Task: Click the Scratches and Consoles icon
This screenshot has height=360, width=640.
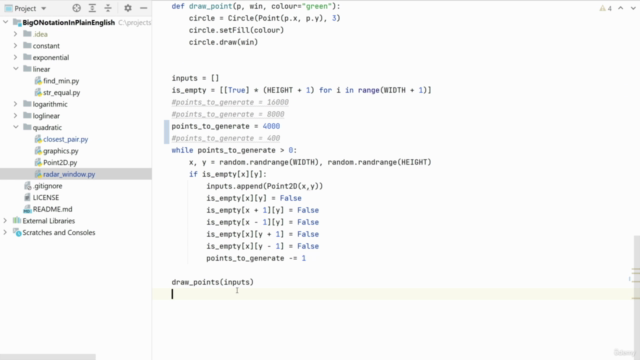Action: pyautogui.click(x=17, y=232)
